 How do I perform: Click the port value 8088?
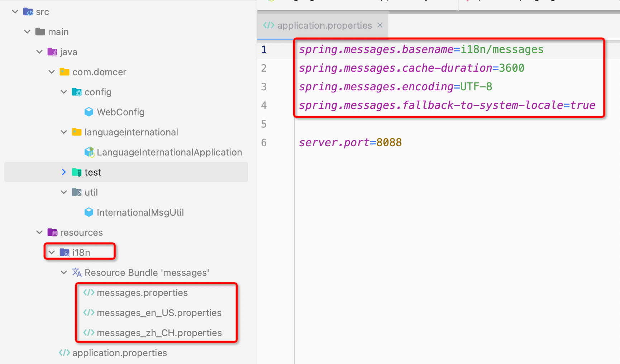coord(389,143)
